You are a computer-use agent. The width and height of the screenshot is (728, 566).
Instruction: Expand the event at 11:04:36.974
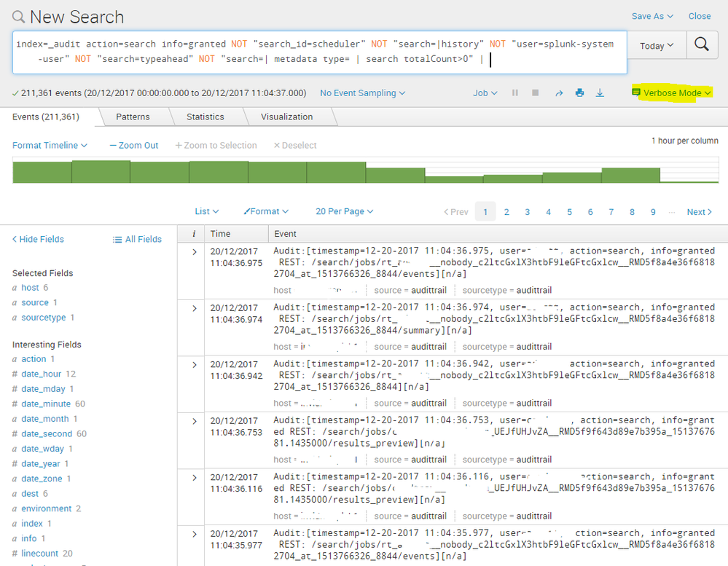(195, 309)
